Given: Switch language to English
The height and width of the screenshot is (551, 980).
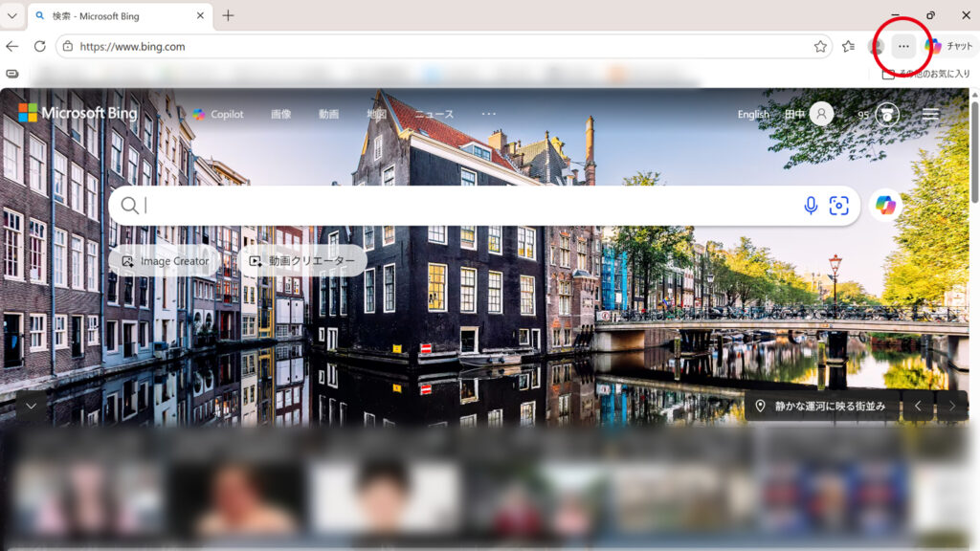Looking at the screenshot, I should point(753,114).
